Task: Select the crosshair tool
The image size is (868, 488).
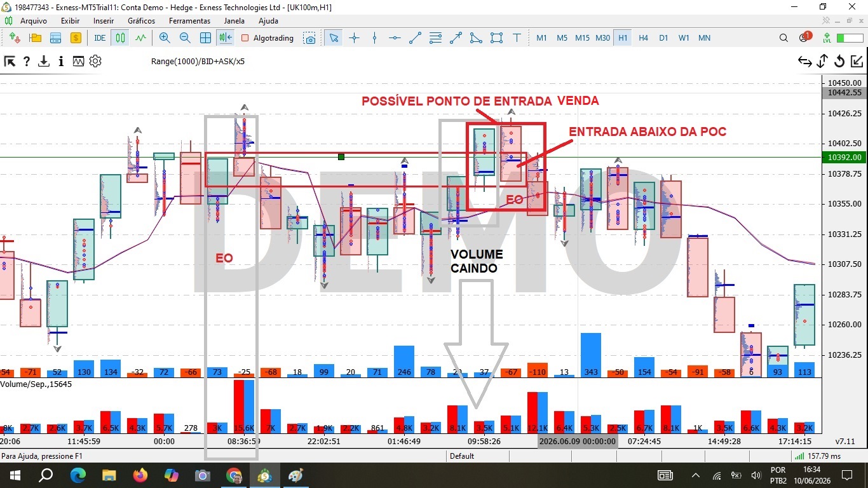Action: (354, 38)
